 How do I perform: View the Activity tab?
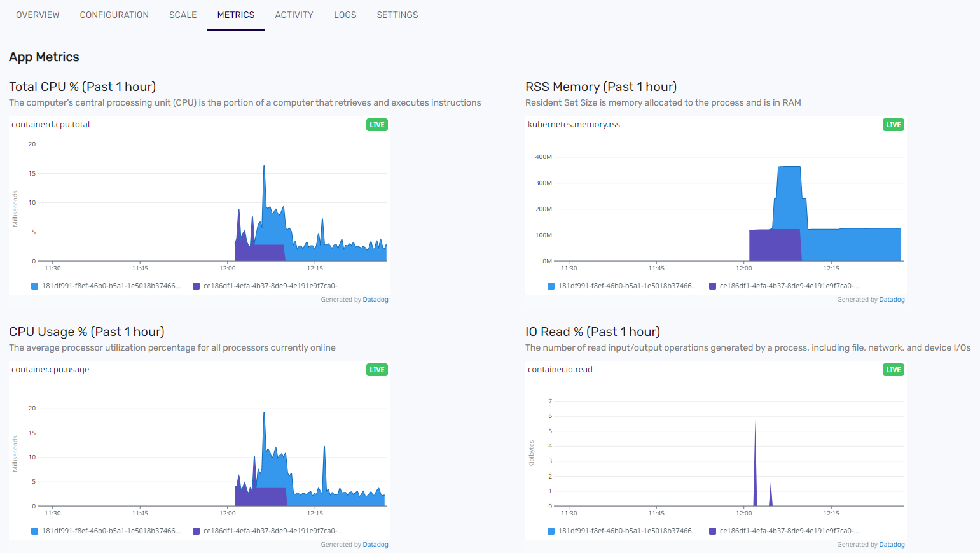[x=294, y=15]
